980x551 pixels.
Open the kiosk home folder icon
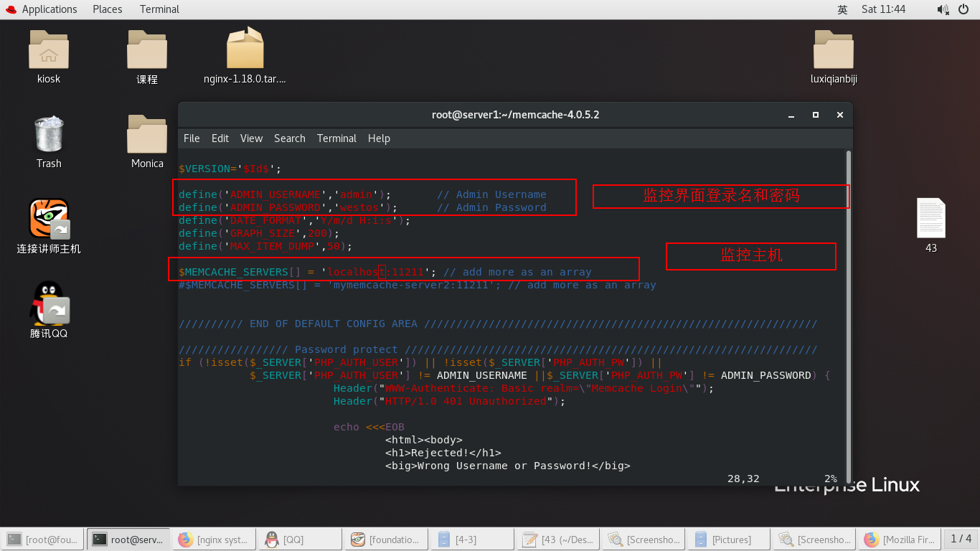point(49,50)
